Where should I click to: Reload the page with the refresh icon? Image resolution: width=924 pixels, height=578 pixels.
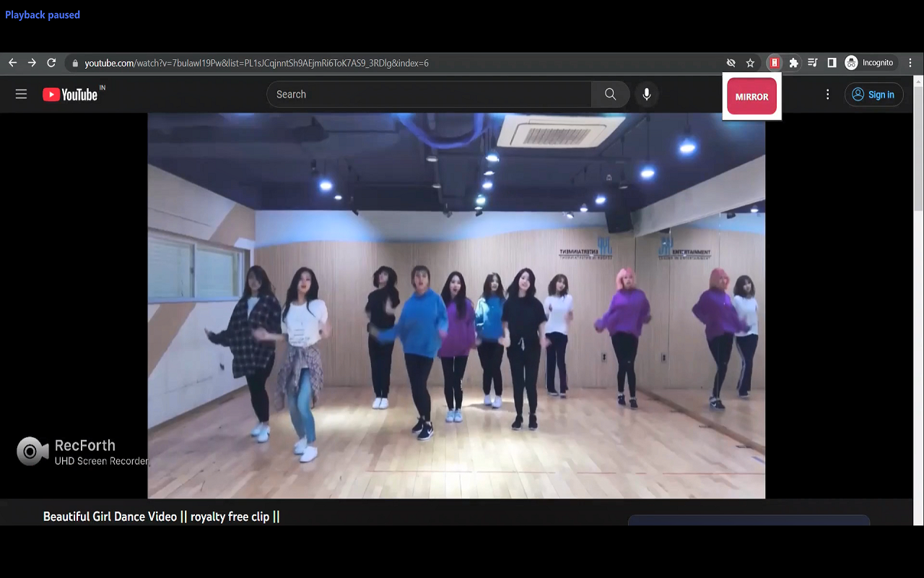[51, 62]
